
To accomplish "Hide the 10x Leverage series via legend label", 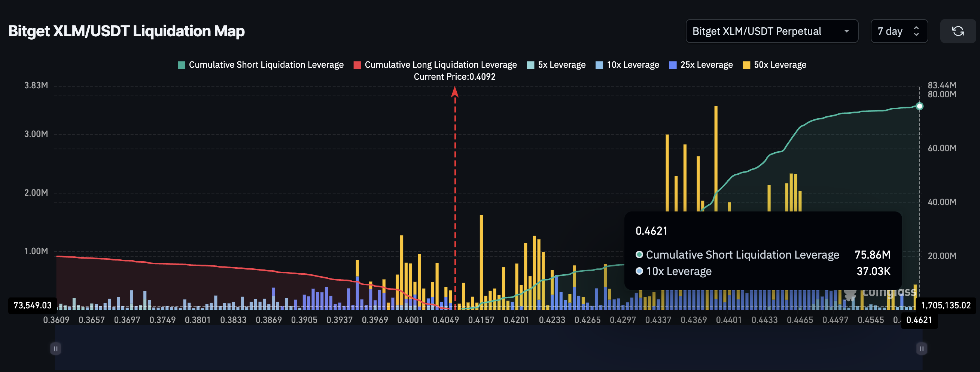I will pyautogui.click(x=632, y=65).
